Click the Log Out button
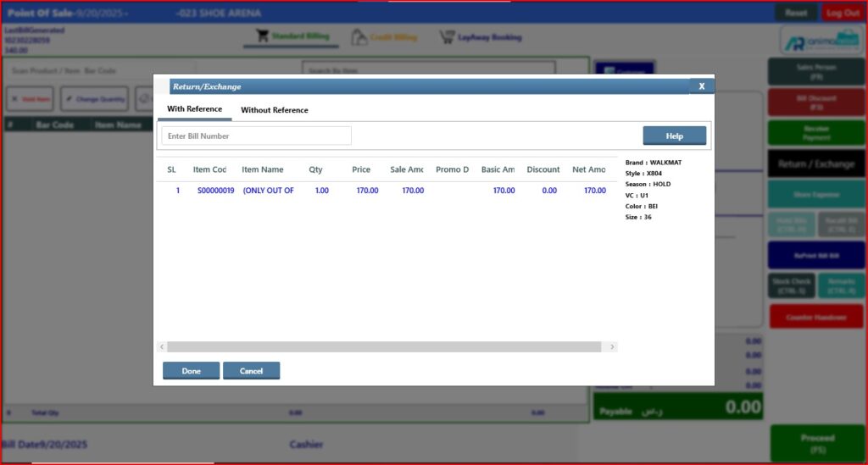The image size is (868, 465). click(x=843, y=13)
